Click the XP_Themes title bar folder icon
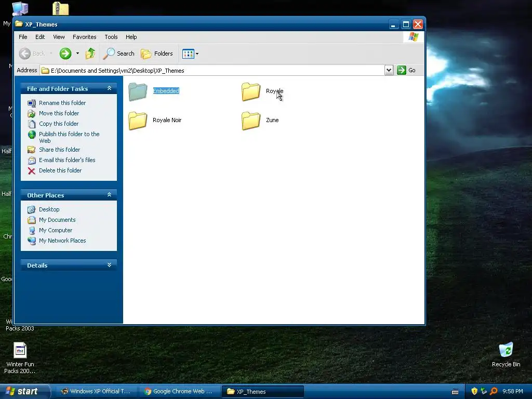Viewport: 532px width, 399px height. pyautogui.click(x=19, y=24)
